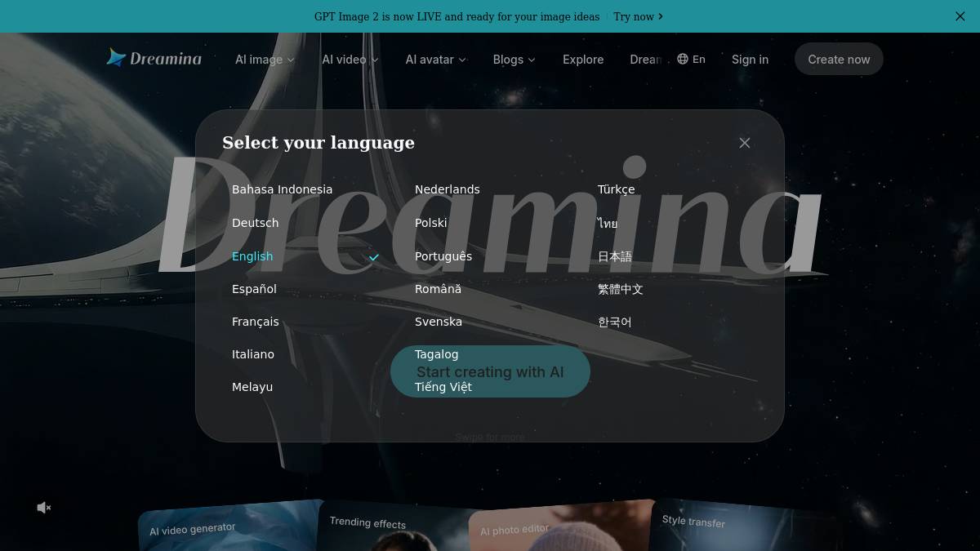Unmute the video with the speaker icon
Viewport: 980px width, 551px height.
tap(44, 508)
